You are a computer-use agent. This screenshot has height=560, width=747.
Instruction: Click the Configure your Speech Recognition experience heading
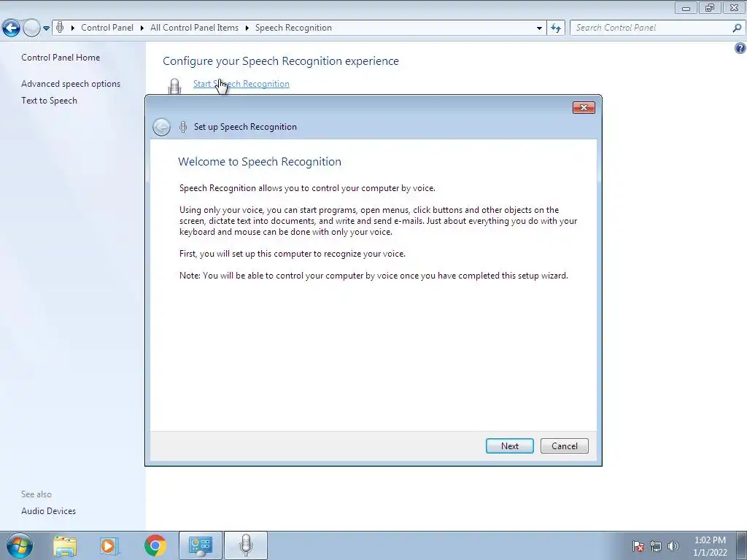pyautogui.click(x=281, y=61)
